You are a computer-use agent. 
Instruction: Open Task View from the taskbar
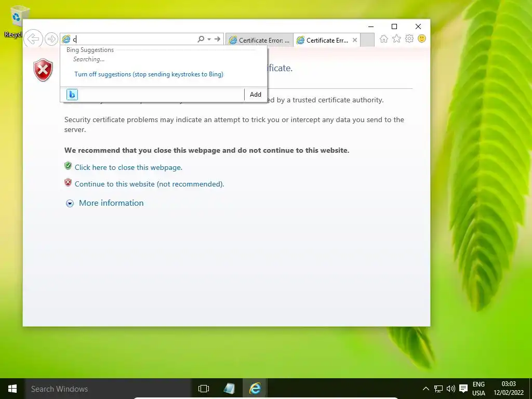pos(204,389)
